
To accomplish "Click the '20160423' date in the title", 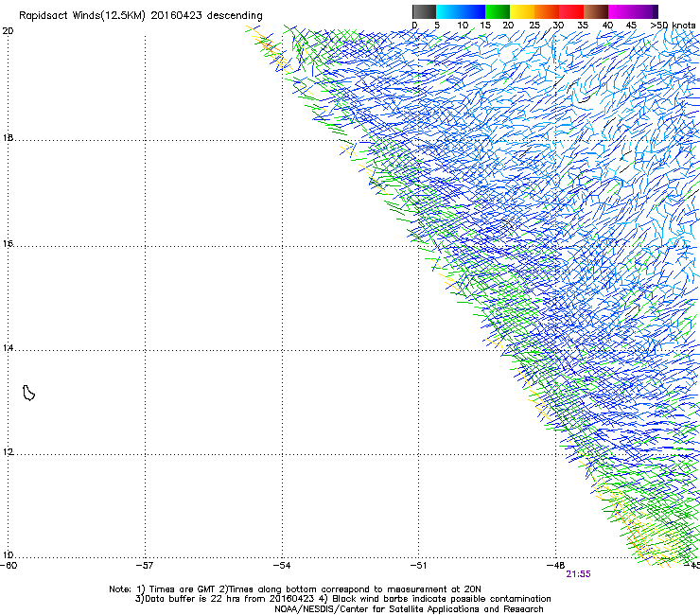I will 176,15.
